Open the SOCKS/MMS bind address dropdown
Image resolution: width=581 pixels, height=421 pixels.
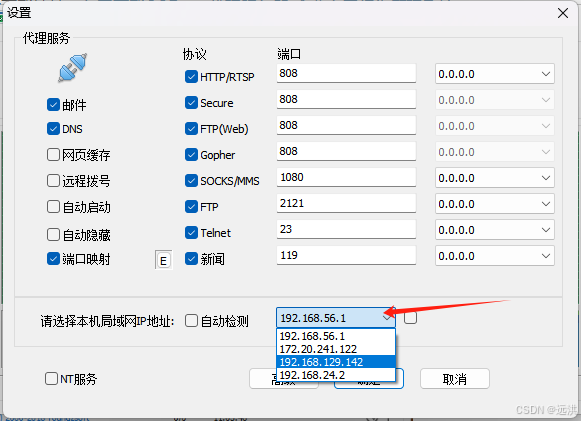click(495, 178)
